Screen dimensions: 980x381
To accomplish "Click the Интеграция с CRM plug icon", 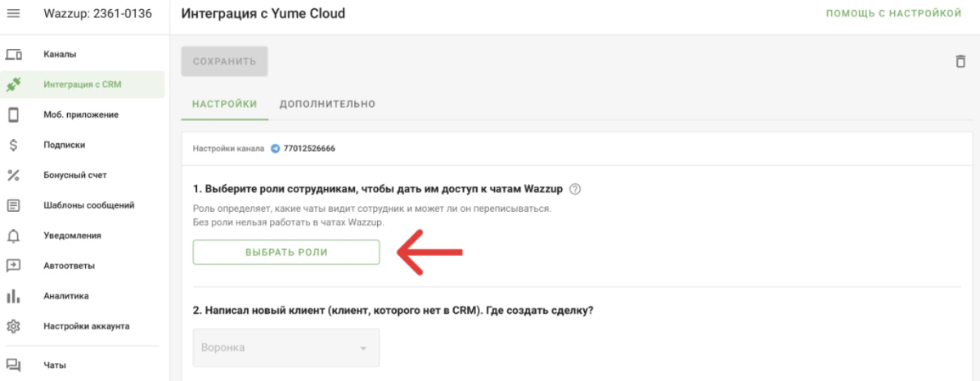I will [x=13, y=84].
